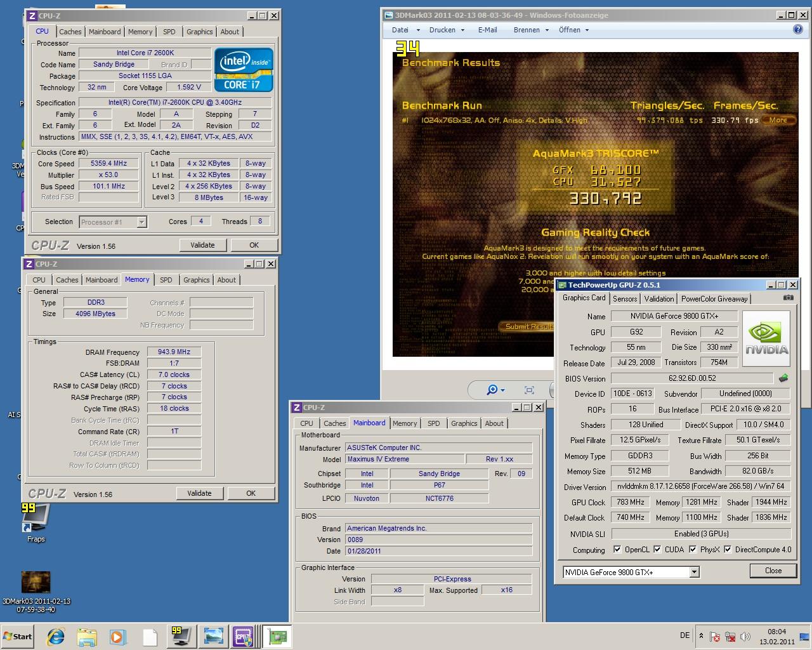The width and height of the screenshot is (812, 650).
Task: Switch to the GPU-Z taskbar icon
Action: point(277,636)
